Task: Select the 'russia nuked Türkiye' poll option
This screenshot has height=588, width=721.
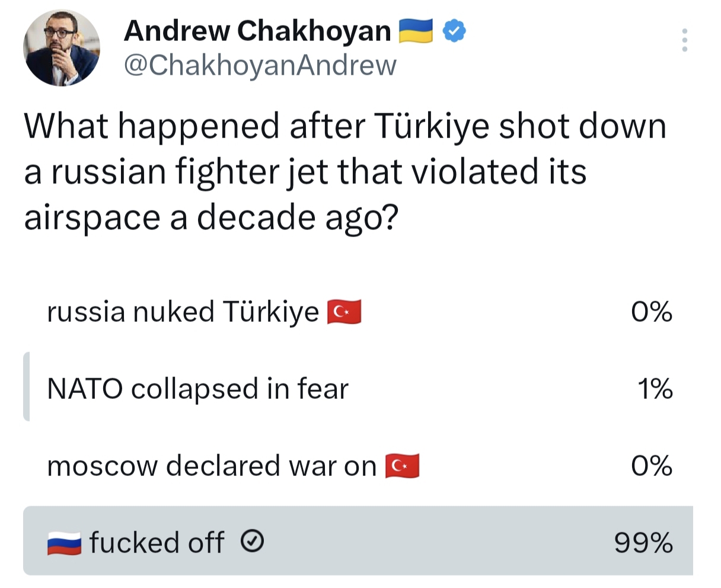Action: coord(183,312)
